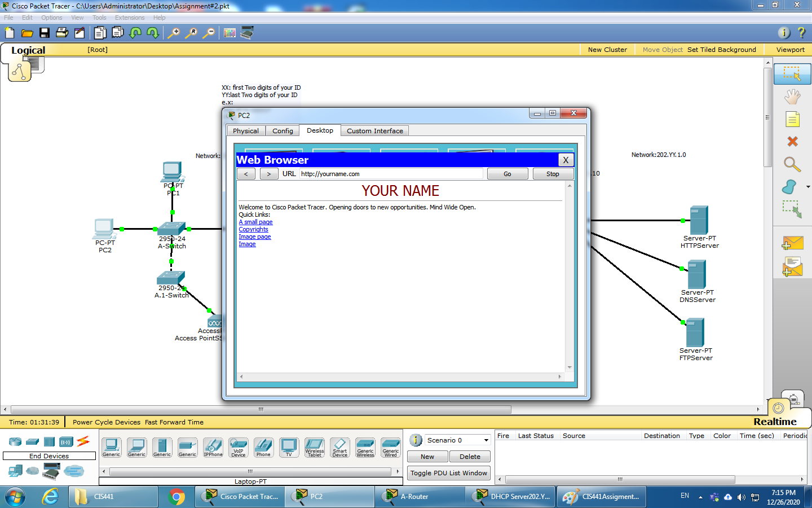Select the IPPhone device icon
The width and height of the screenshot is (812, 508).
213,447
